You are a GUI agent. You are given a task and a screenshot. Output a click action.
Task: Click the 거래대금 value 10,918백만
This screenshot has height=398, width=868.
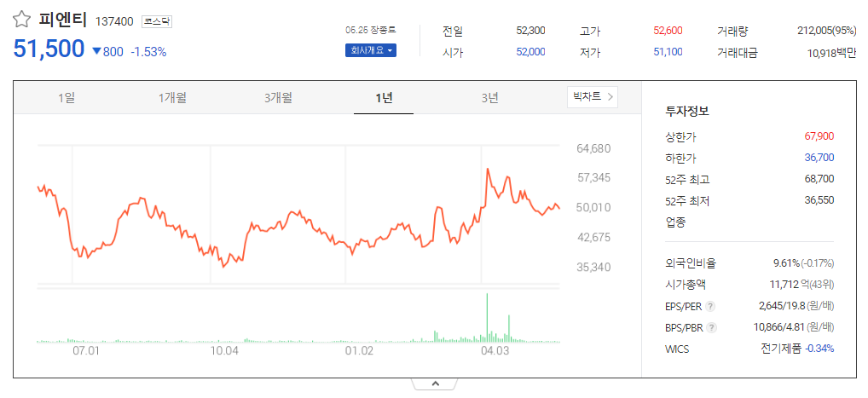[x=832, y=53]
